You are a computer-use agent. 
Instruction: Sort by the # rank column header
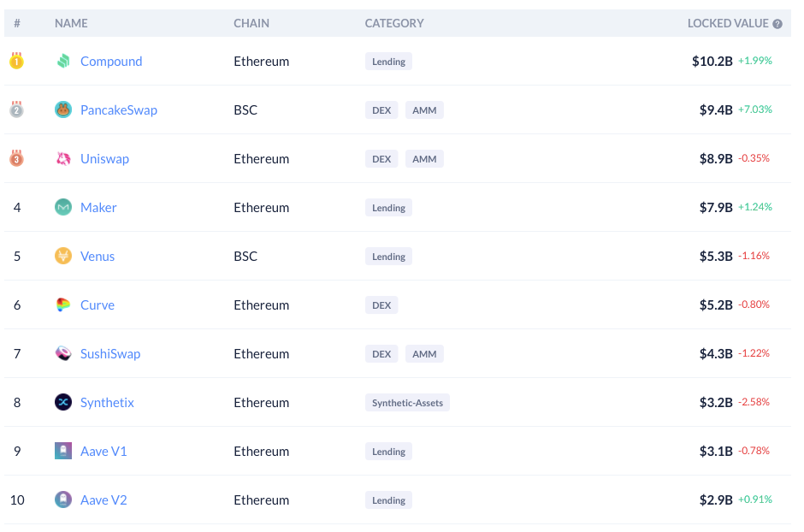click(17, 23)
